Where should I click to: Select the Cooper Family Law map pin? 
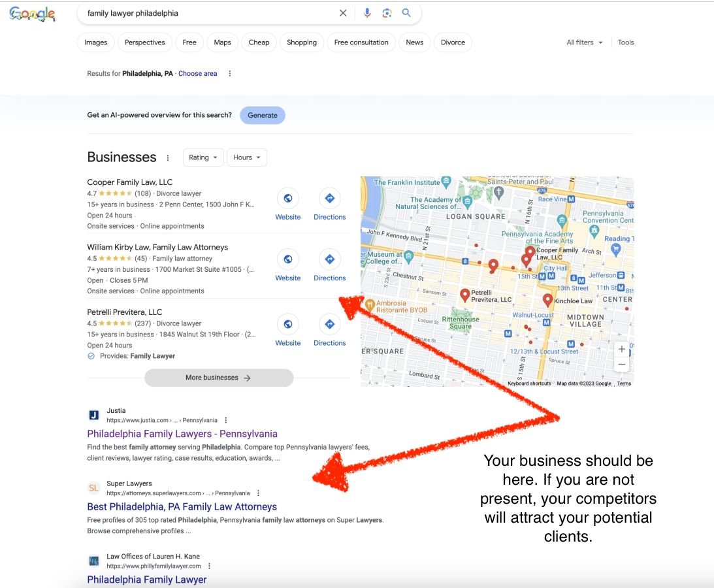click(530, 252)
